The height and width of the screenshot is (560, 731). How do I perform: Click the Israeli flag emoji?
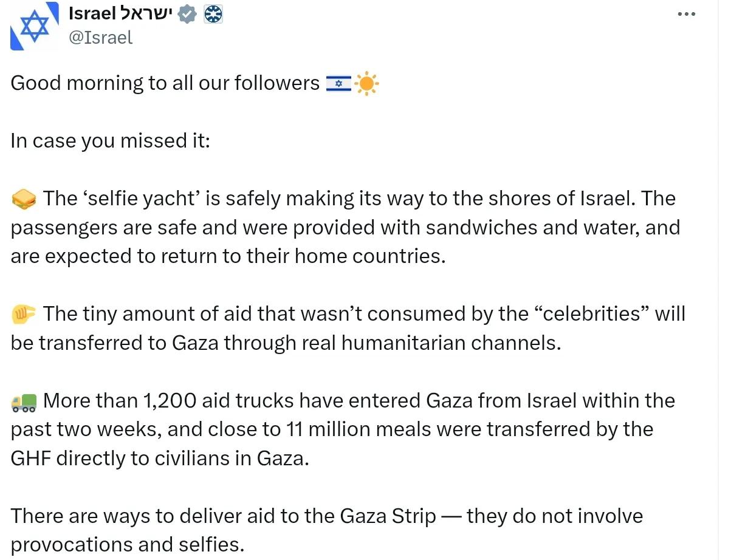338,83
